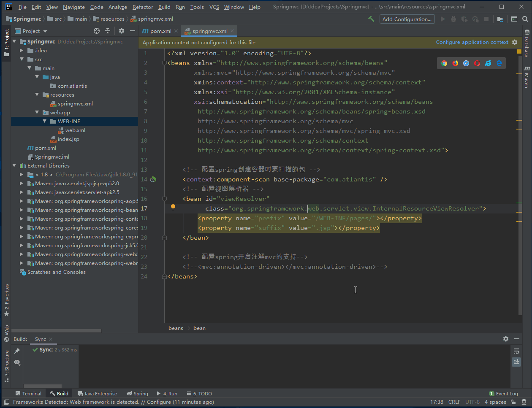
Task: Fold the beans tag at line 2
Action: coord(164,63)
